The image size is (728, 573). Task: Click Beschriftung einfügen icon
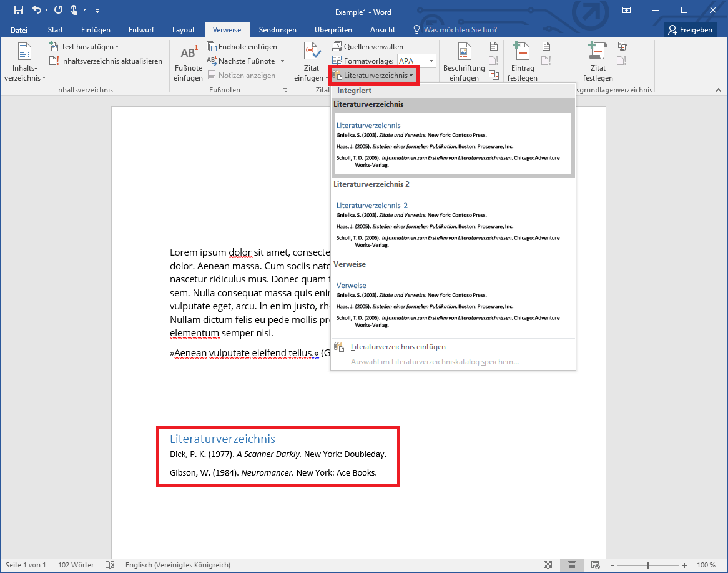[465, 62]
